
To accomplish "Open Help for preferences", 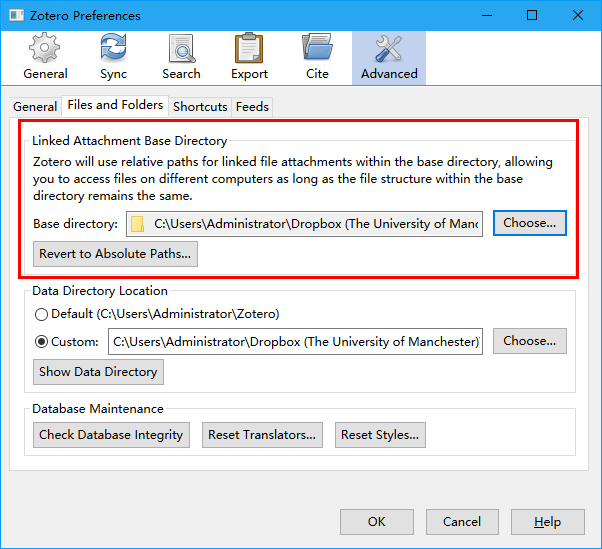I will coord(547,522).
